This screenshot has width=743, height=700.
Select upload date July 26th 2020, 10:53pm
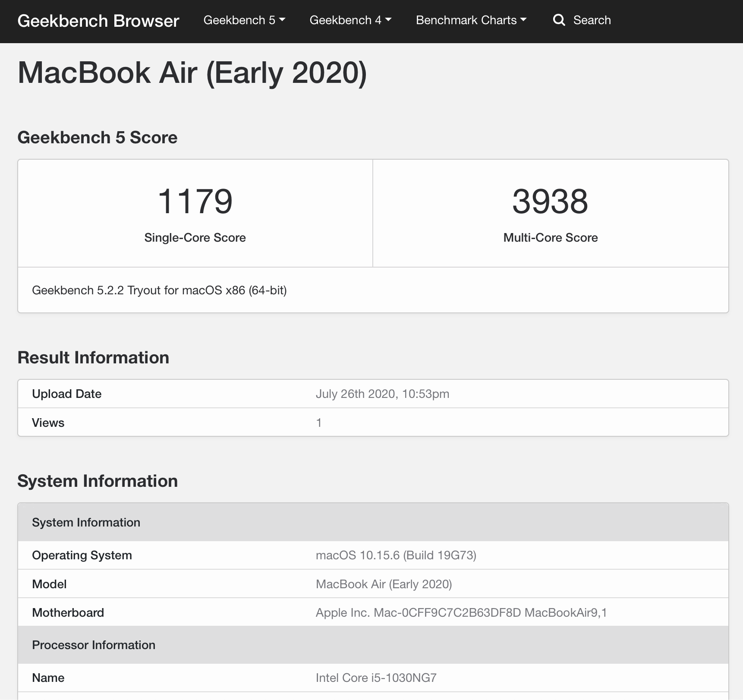pos(382,394)
